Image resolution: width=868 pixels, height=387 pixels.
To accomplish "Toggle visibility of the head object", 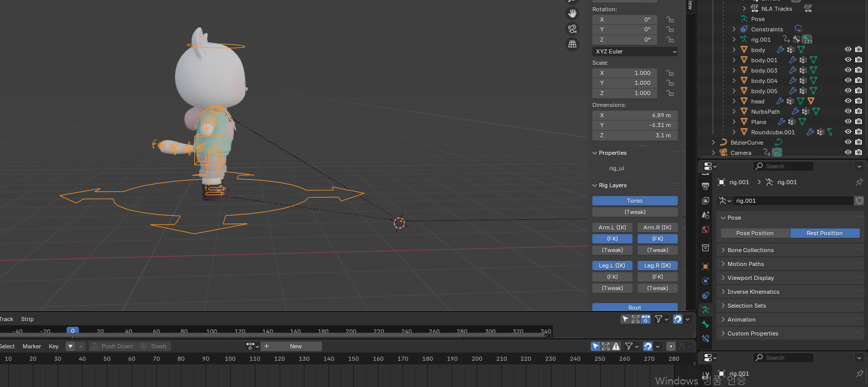I will [848, 101].
